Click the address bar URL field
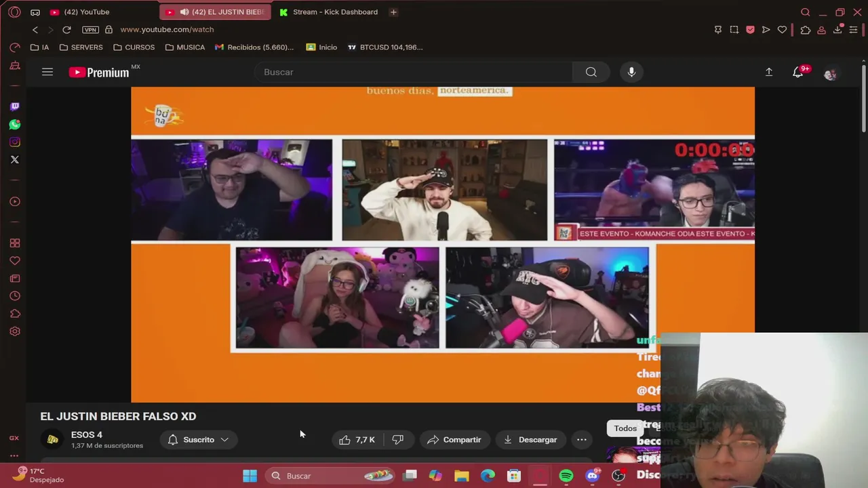The width and height of the screenshot is (868, 488). tap(167, 30)
